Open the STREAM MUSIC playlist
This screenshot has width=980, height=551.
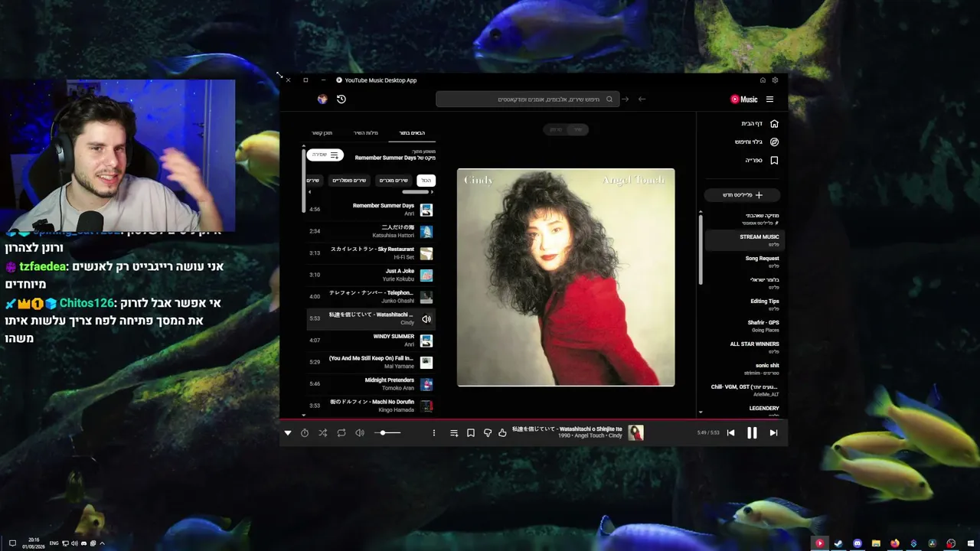pos(744,240)
